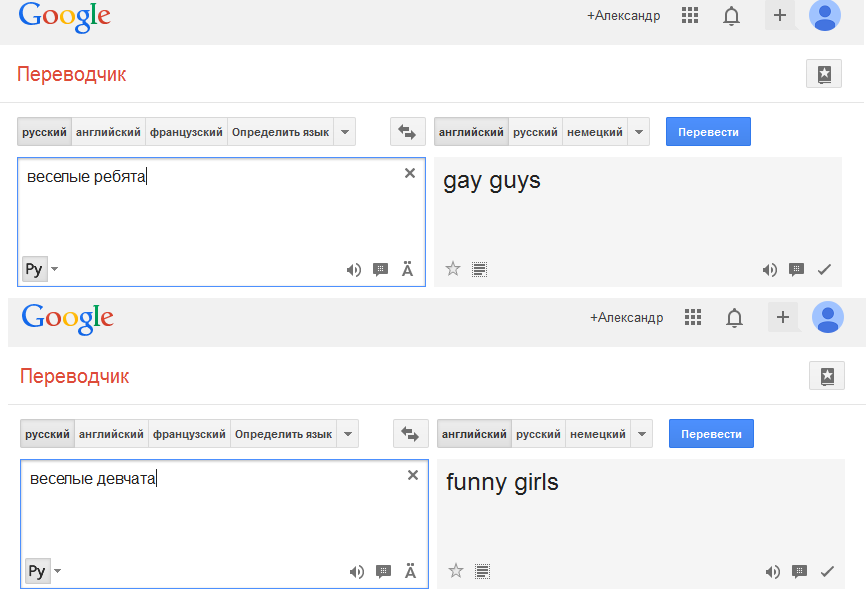Viewport: 868px width, 608px height.
Task: Open arrow next to 'Ру' under 'веселые девчата'
Action: point(58,571)
